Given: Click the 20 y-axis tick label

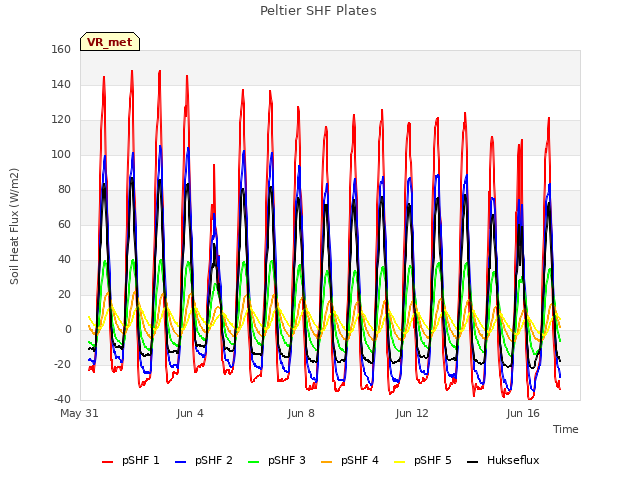Looking at the screenshot, I should tap(64, 295).
